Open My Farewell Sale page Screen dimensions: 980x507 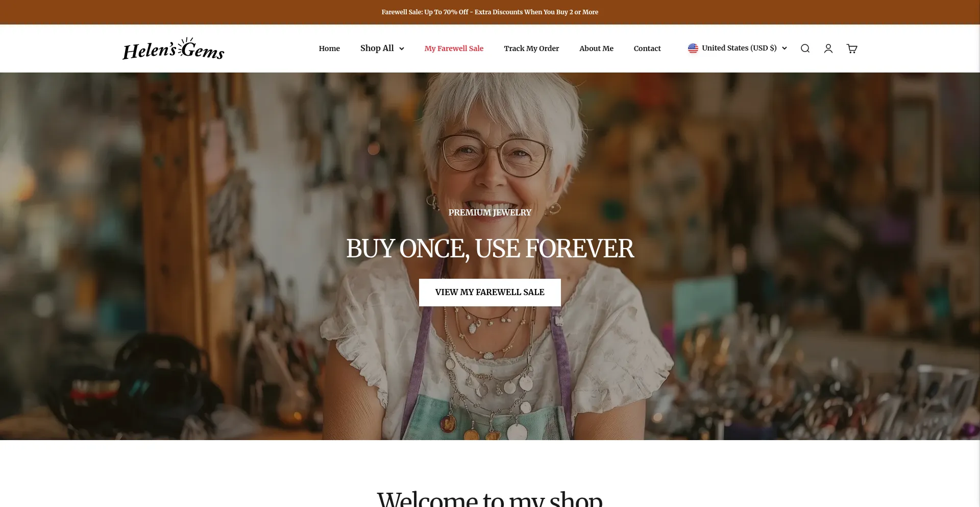click(454, 49)
